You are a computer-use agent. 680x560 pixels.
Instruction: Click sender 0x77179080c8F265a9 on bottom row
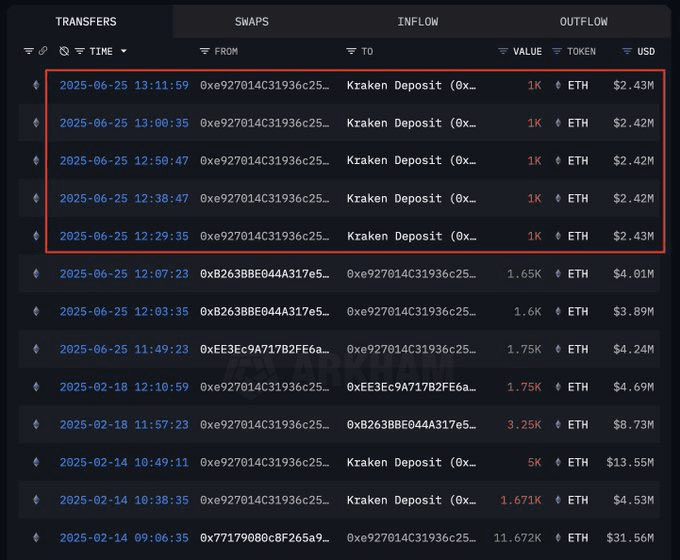point(264,538)
